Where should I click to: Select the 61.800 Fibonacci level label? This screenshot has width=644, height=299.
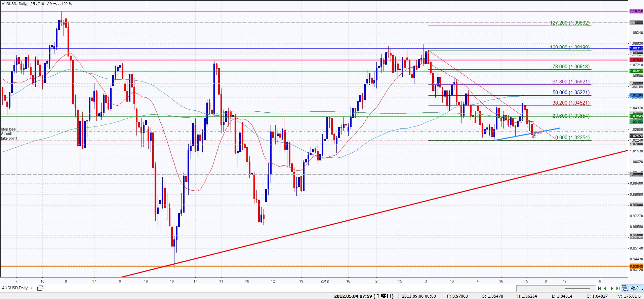tap(571, 82)
